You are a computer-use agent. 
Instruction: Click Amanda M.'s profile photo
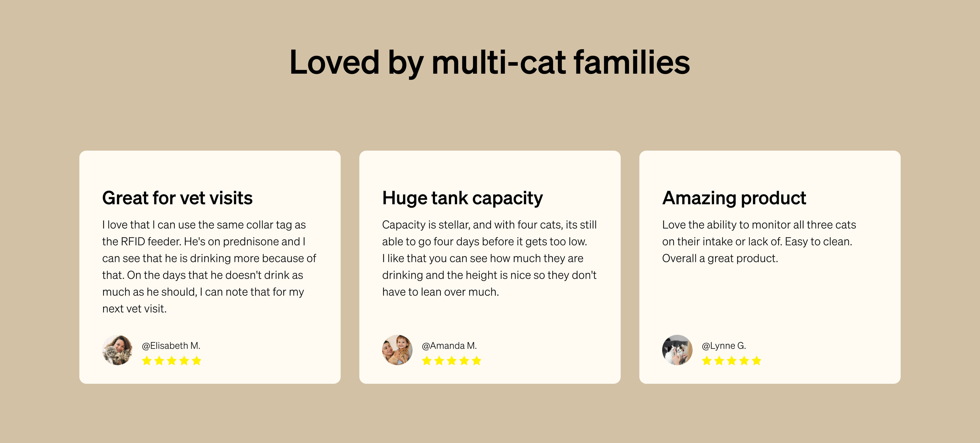[x=398, y=350]
